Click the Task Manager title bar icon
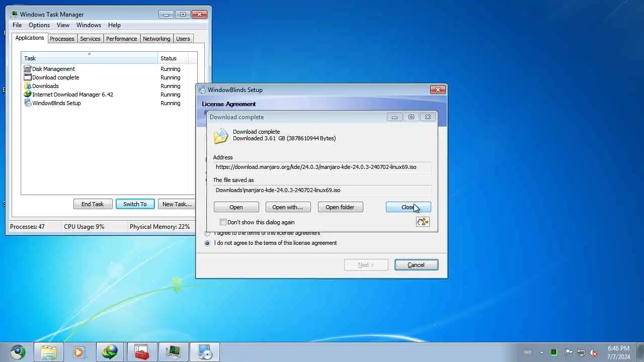This screenshot has width=644, height=362. point(14,15)
